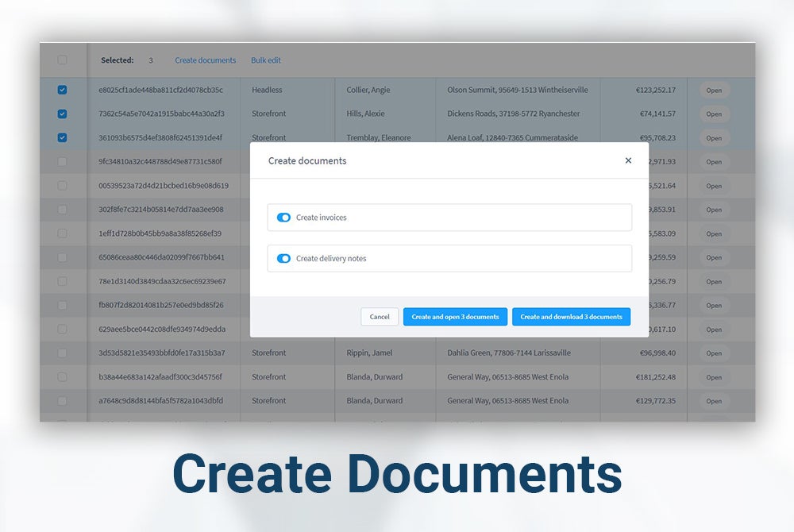Toggle the Create invoices switch

pyautogui.click(x=283, y=217)
